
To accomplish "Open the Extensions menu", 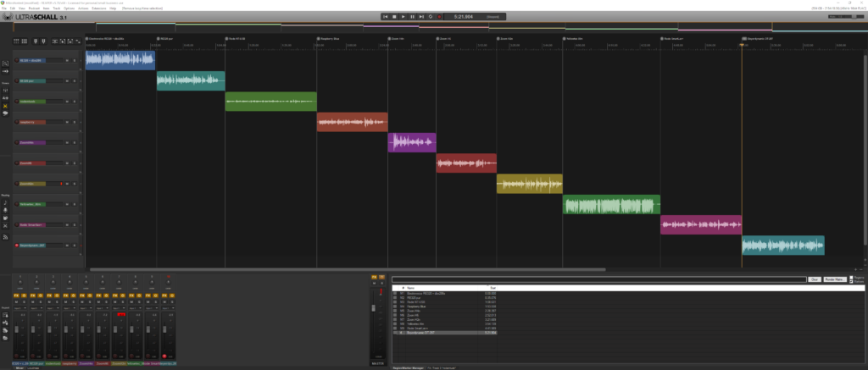I will [99, 8].
